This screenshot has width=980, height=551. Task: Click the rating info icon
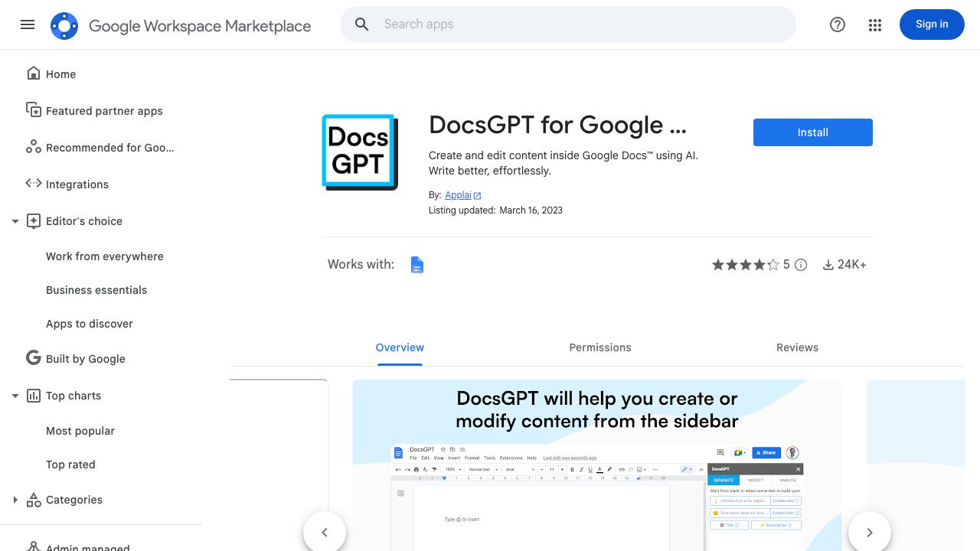point(801,265)
